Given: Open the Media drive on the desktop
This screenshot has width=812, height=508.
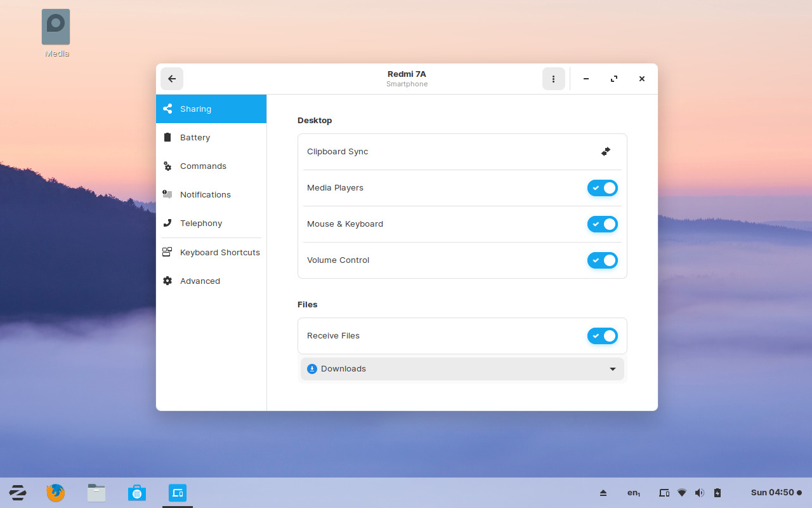Looking at the screenshot, I should [55, 28].
